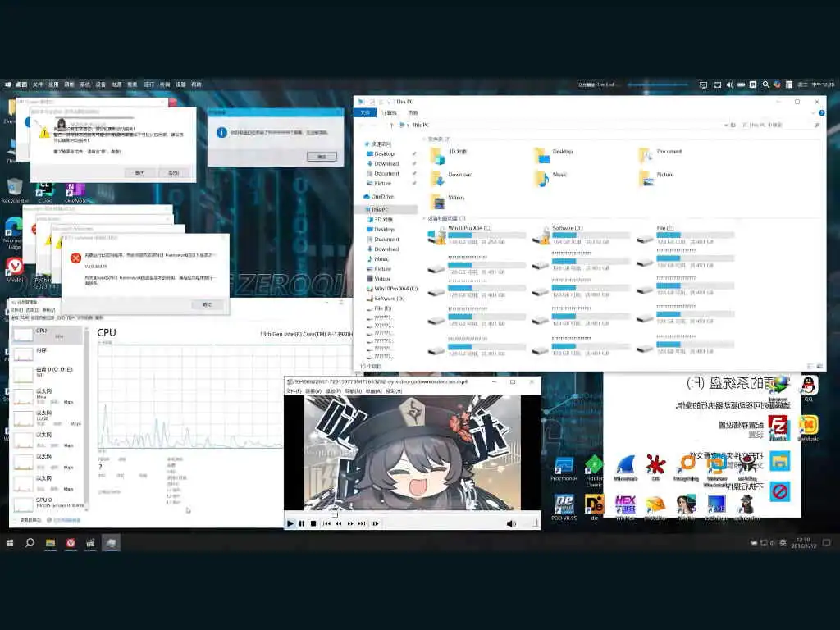The height and width of the screenshot is (630, 840).
Task: Click the Explorer search box
Action: click(781, 125)
